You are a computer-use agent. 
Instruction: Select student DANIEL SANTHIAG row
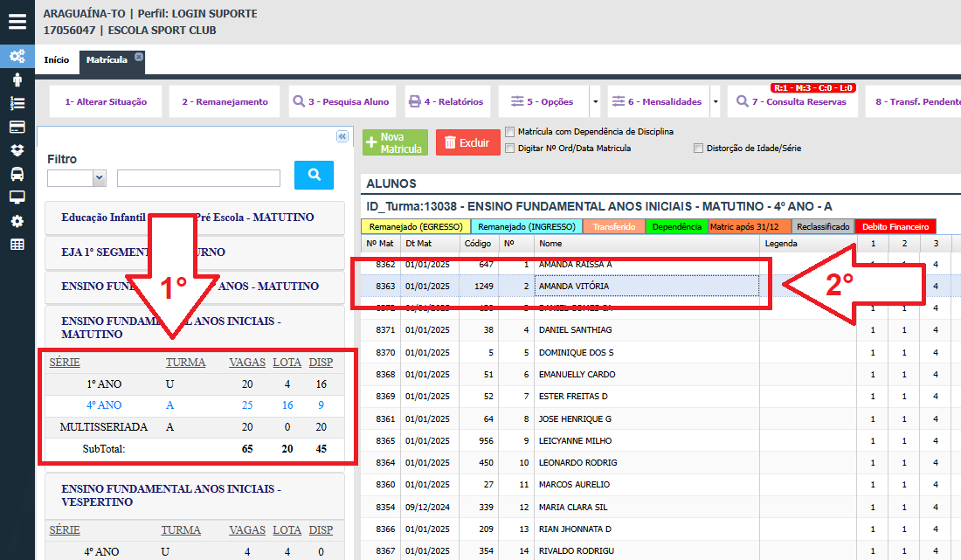pyautogui.click(x=660, y=330)
